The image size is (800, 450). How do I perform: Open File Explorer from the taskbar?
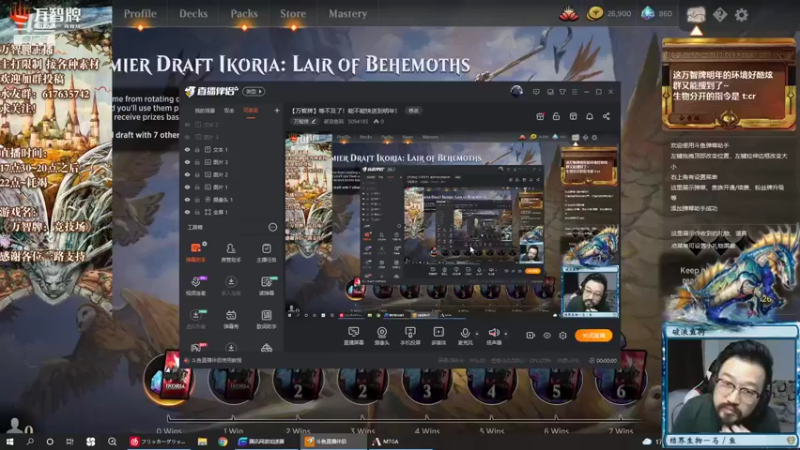(203, 441)
